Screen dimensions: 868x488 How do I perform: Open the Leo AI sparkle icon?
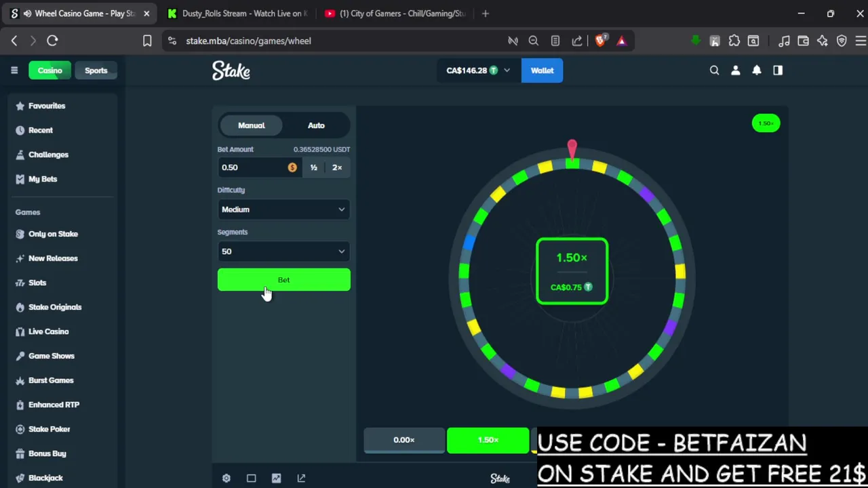[x=822, y=41]
